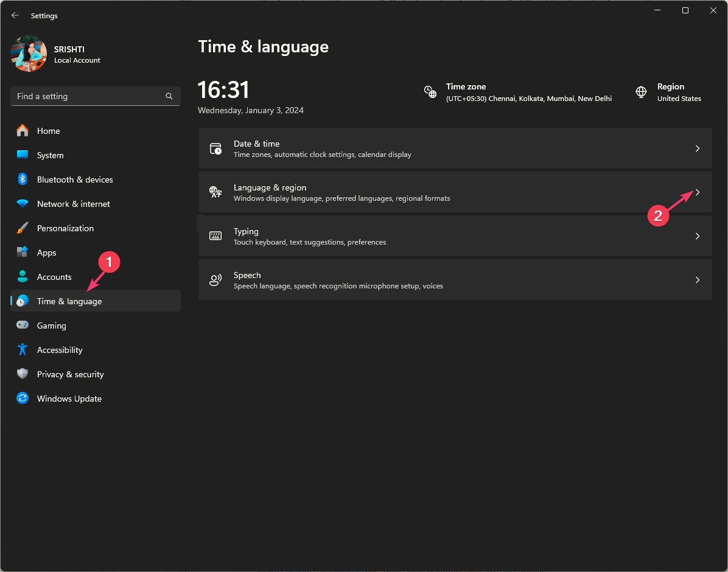
Task: Click the back arrow at top left
Action: (15, 16)
